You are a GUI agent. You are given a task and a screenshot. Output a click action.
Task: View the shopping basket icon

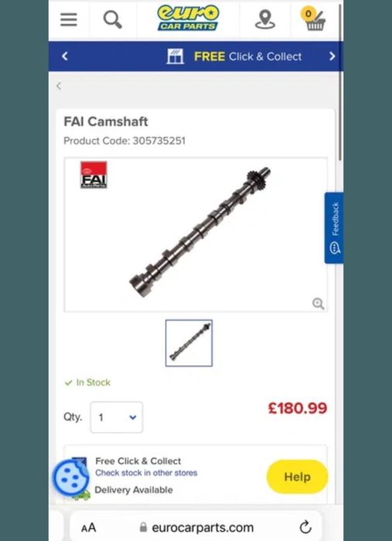pyautogui.click(x=313, y=19)
